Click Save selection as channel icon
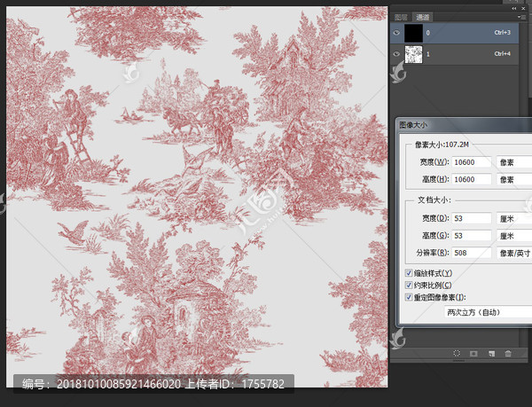 pyautogui.click(x=473, y=354)
